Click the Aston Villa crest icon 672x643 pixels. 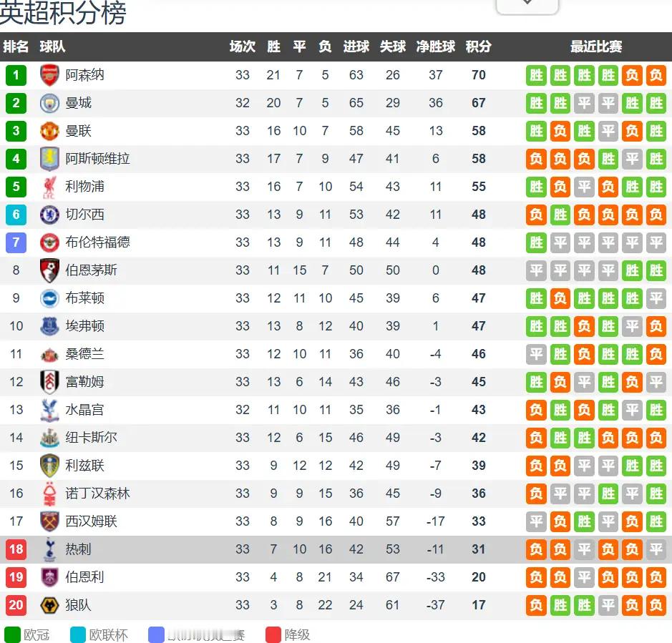[x=49, y=159]
